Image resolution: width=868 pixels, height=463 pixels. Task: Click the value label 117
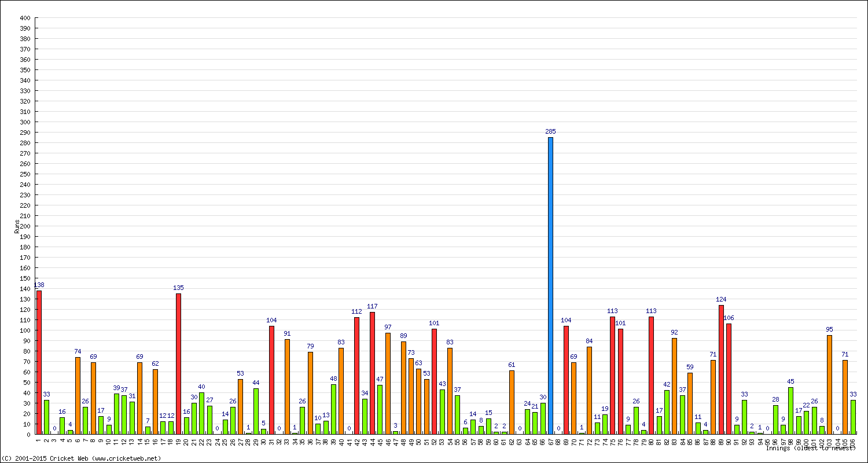pyautogui.click(x=372, y=306)
